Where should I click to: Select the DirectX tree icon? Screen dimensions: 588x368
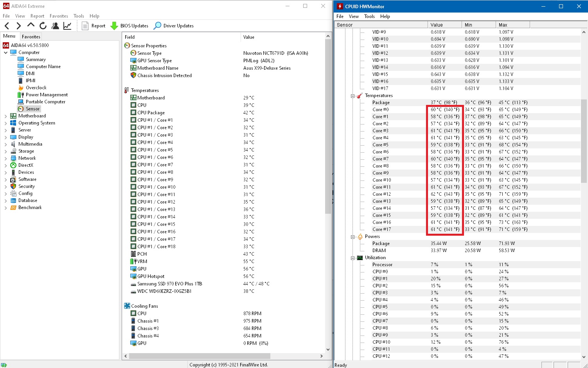point(13,165)
